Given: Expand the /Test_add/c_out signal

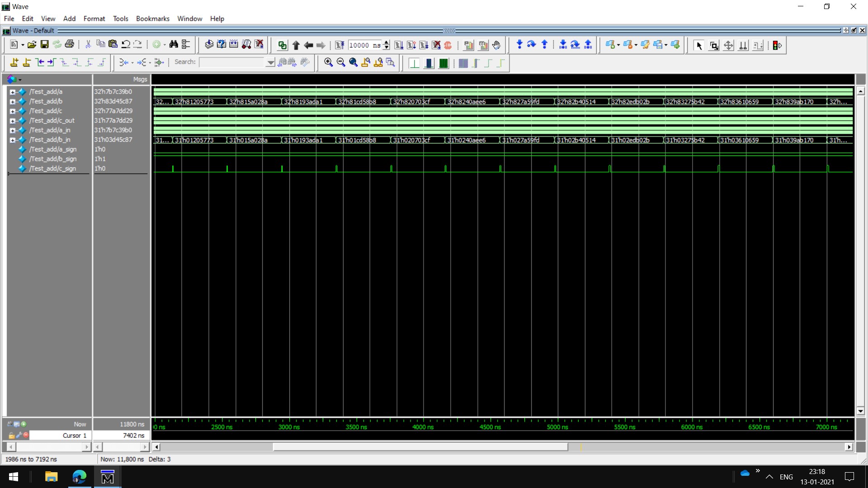Looking at the screenshot, I should pyautogui.click(x=13, y=121).
